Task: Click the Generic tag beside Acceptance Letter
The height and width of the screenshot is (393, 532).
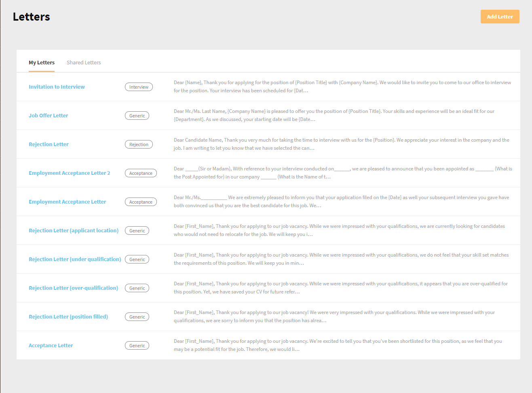Action: tap(137, 345)
